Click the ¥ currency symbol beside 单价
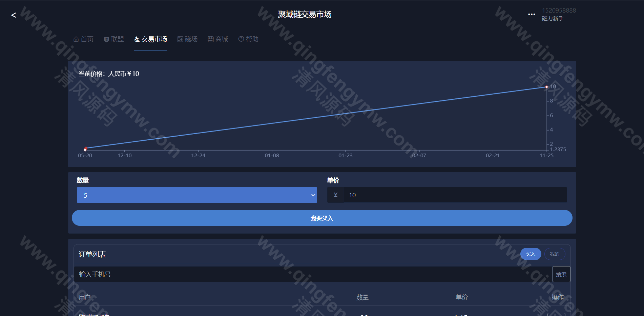Screen dimensions: 644x316 click(335, 195)
